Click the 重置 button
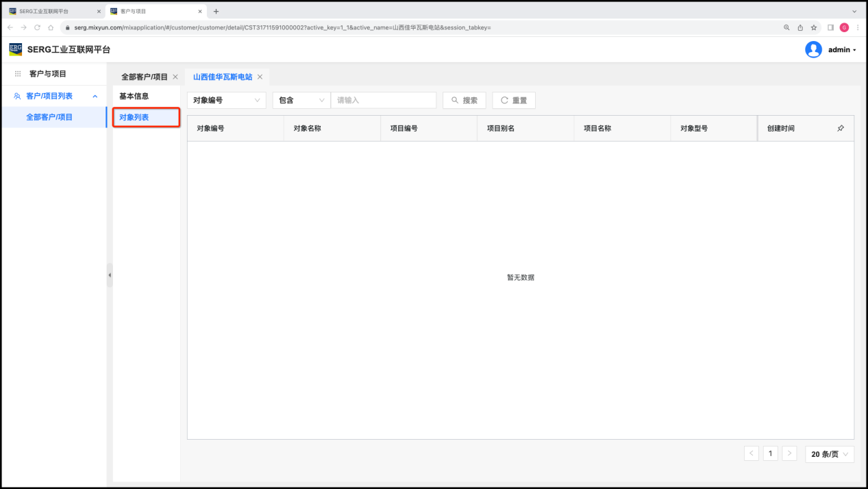Image resolution: width=868 pixels, height=489 pixels. click(x=513, y=100)
